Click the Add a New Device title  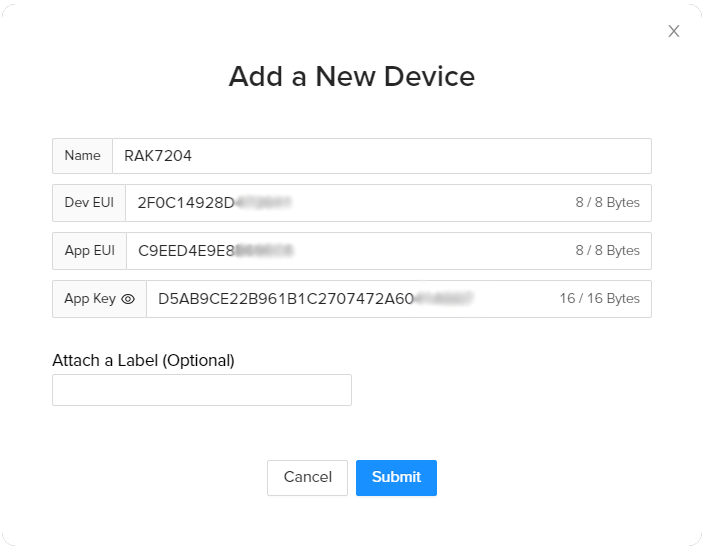(x=352, y=76)
